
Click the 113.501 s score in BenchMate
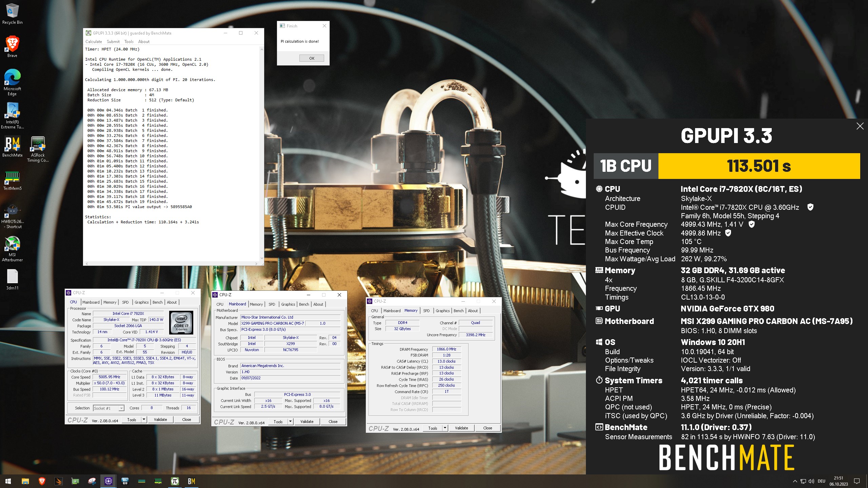[759, 166]
